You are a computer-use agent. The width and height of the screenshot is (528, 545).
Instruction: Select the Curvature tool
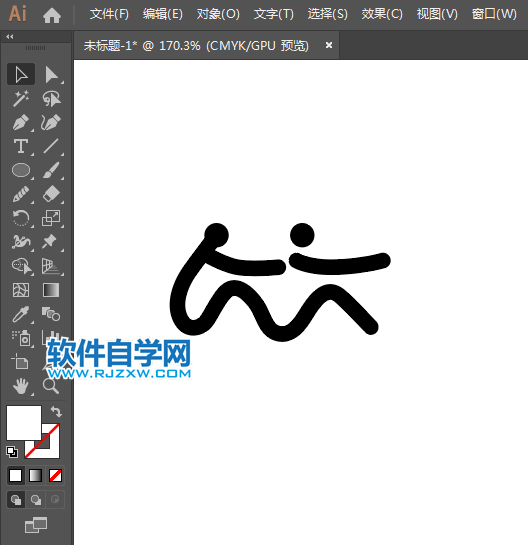click(51, 122)
